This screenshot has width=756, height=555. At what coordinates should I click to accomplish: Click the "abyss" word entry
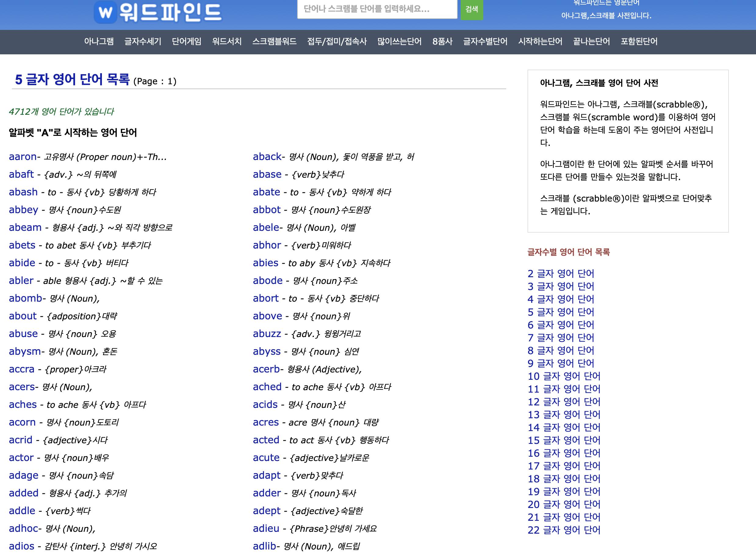[267, 351]
